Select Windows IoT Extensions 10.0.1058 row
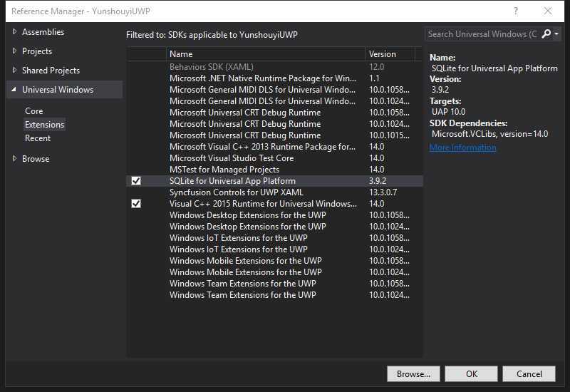Screen dimensions: 570x392 (x=275, y=238)
